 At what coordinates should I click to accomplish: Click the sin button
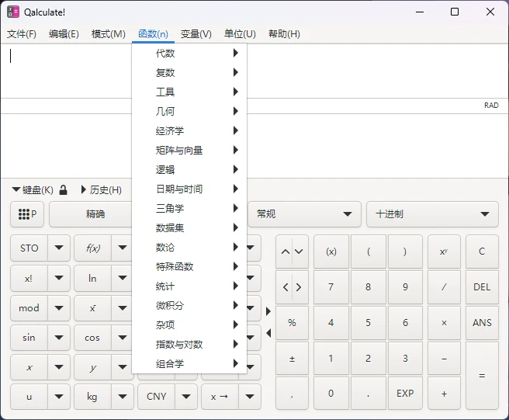pos(29,338)
